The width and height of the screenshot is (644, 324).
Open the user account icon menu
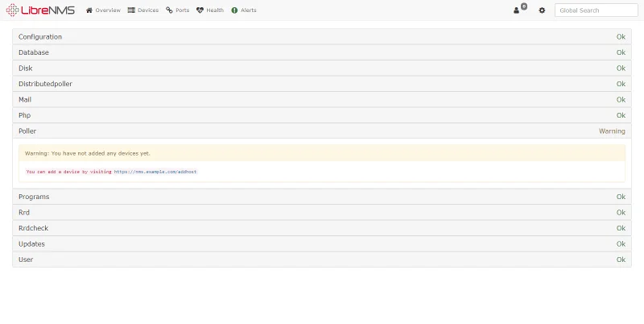point(517,10)
